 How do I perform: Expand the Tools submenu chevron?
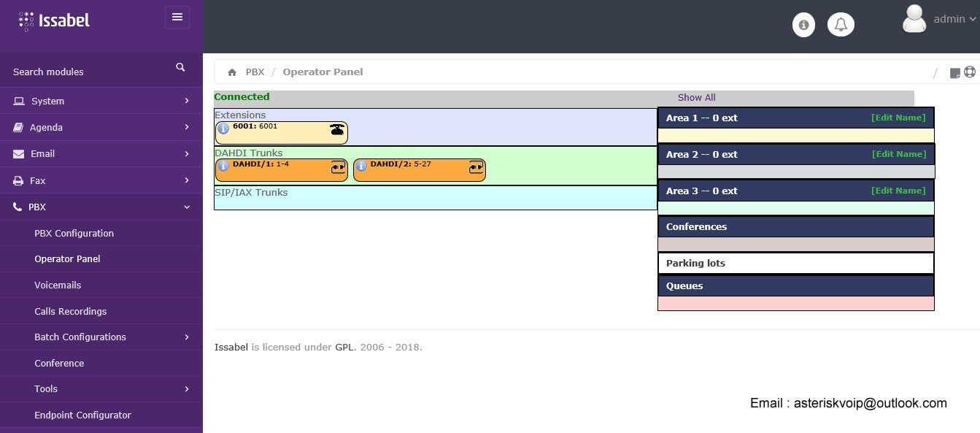coord(187,389)
